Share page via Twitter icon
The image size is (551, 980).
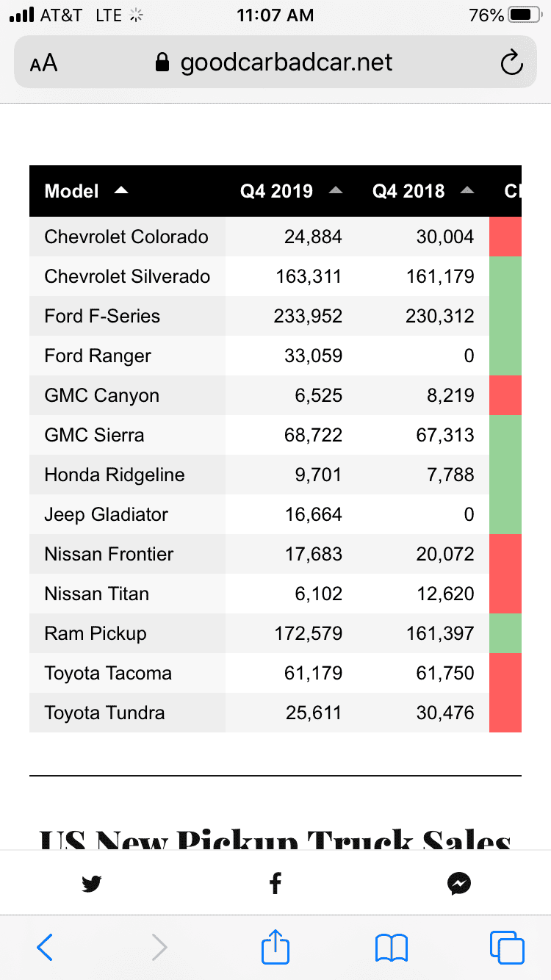92,884
